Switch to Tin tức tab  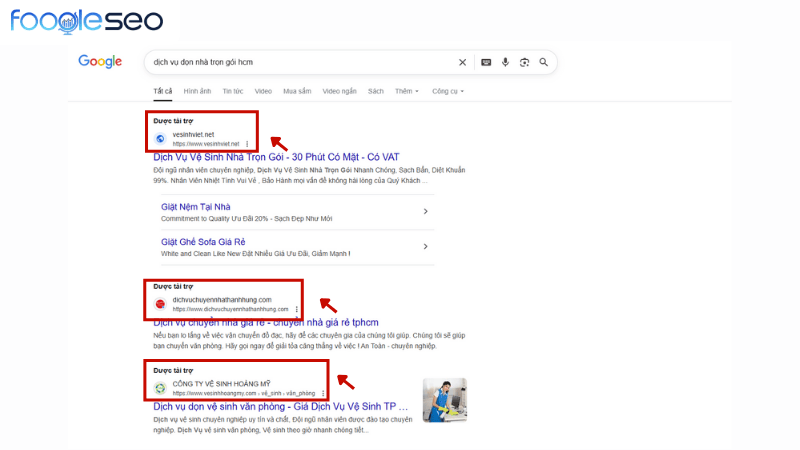[233, 91]
